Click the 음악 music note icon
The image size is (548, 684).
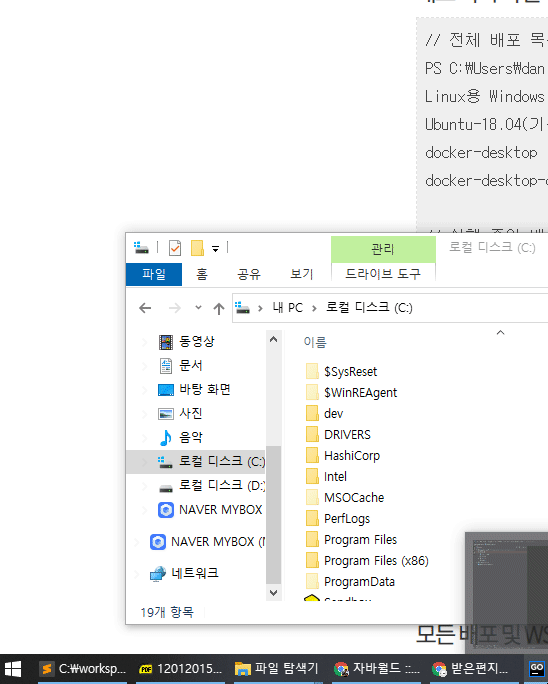click(165, 438)
